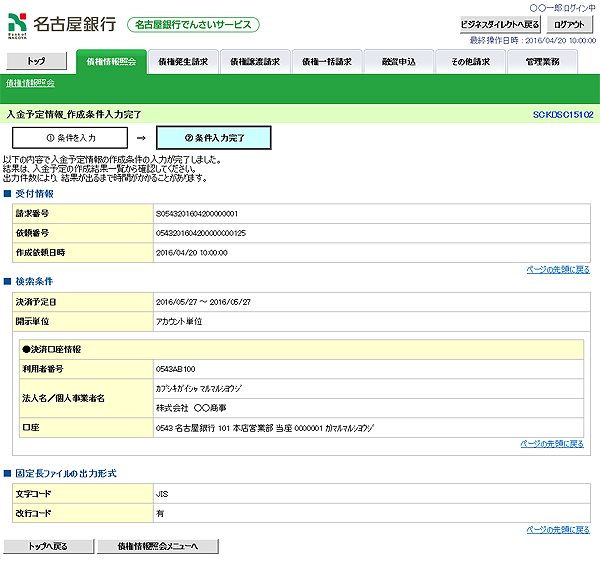
Task: Click the katakana company name カブシキガイシャ マルマルショウジ
Action: [x=199, y=389]
